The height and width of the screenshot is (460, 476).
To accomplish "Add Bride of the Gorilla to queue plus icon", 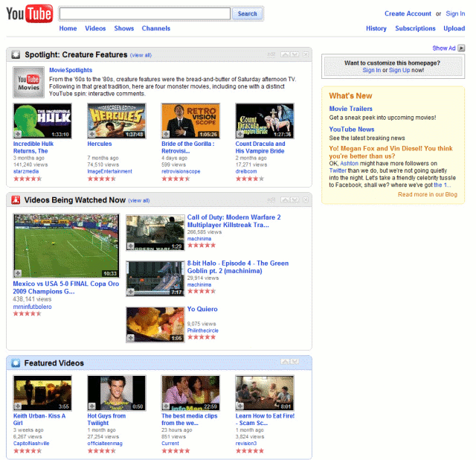I will pyautogui.click(x=166, y=134).
